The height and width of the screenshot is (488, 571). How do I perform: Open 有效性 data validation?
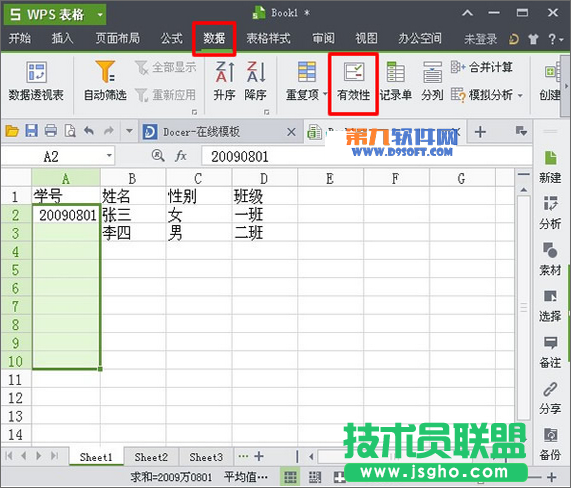[353, 82]
